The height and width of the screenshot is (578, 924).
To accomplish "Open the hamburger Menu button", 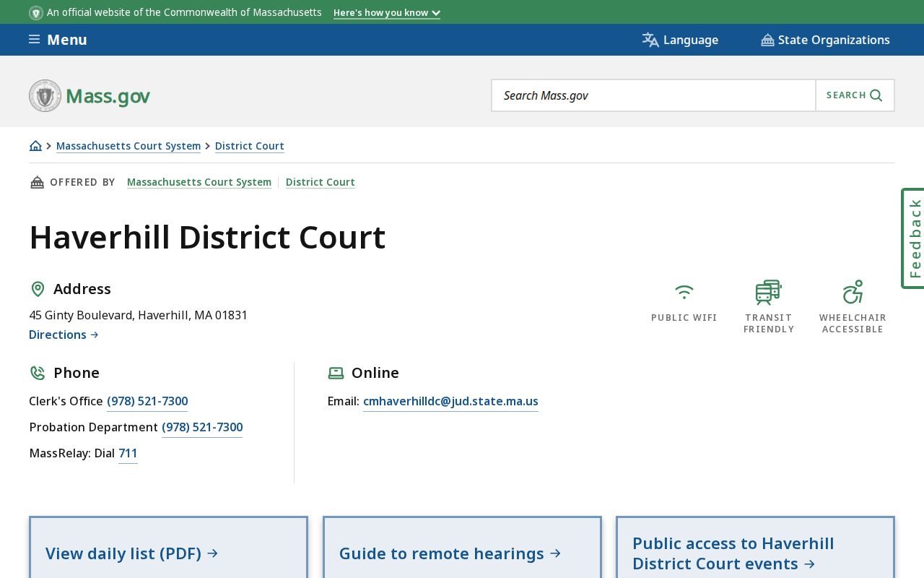I will [x=58, y=40].
